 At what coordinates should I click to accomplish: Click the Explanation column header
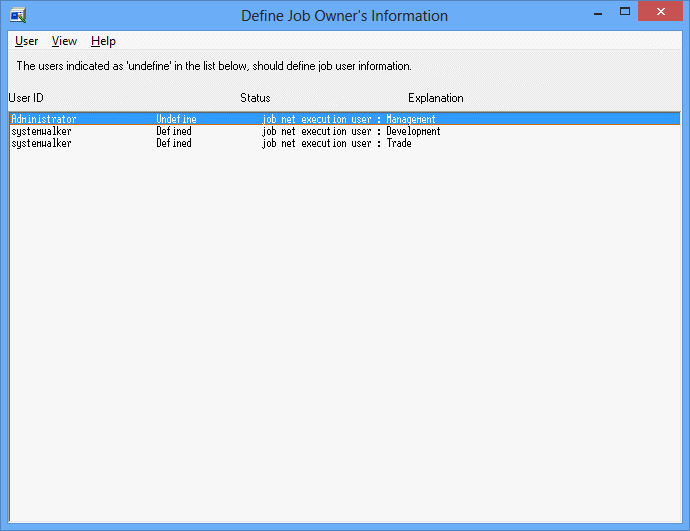point(436,98)
